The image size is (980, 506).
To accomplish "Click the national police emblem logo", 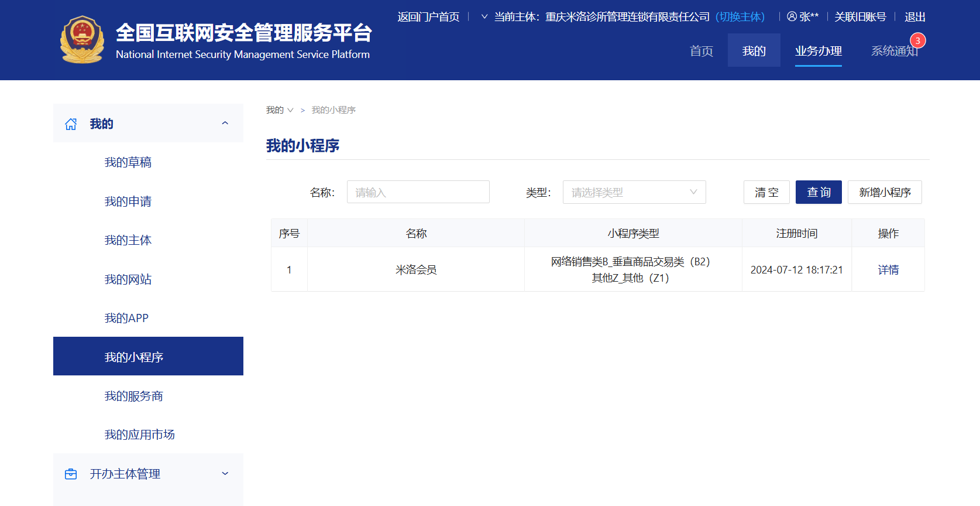I will tap(82, 40).
